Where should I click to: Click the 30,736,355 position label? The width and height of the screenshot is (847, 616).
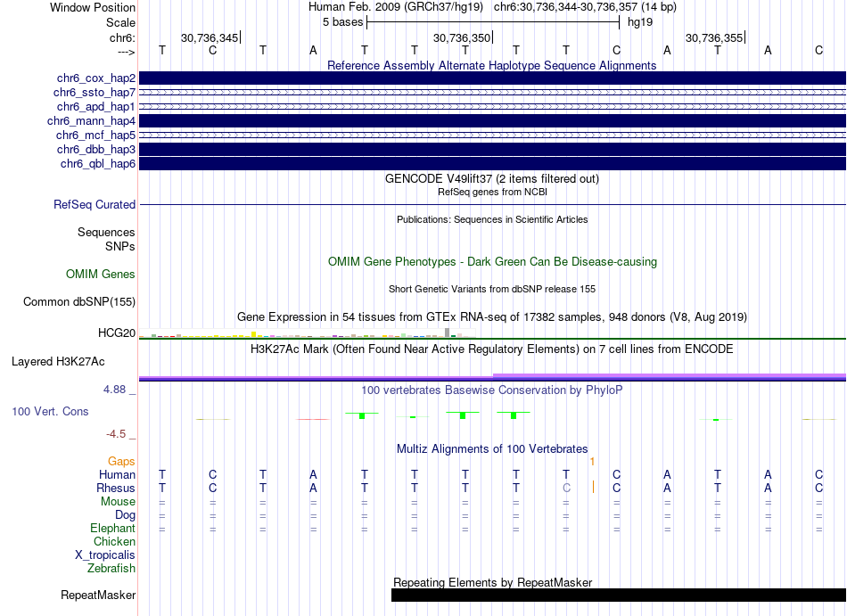[714, 37]
